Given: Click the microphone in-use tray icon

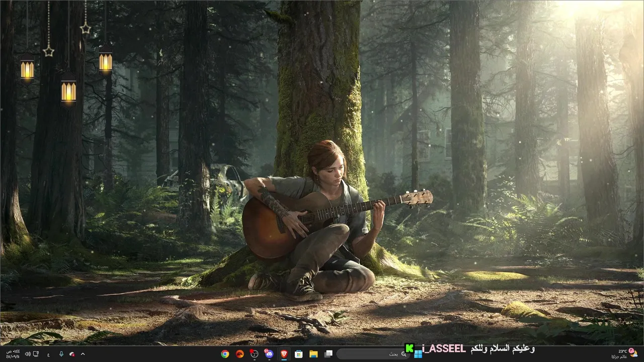Looking at the screenshot, I should [x=61, y=354].
